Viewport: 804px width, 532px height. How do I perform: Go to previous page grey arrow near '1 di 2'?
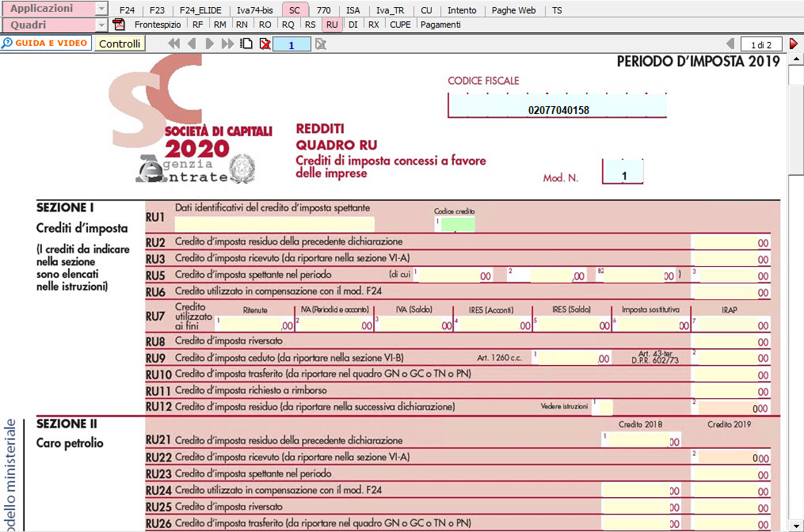(x=730, y=44)
